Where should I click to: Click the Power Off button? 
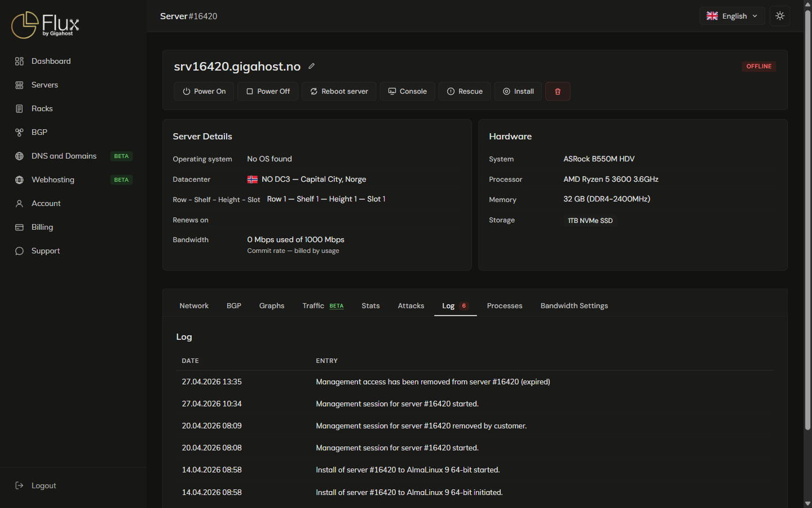point(268,91)
